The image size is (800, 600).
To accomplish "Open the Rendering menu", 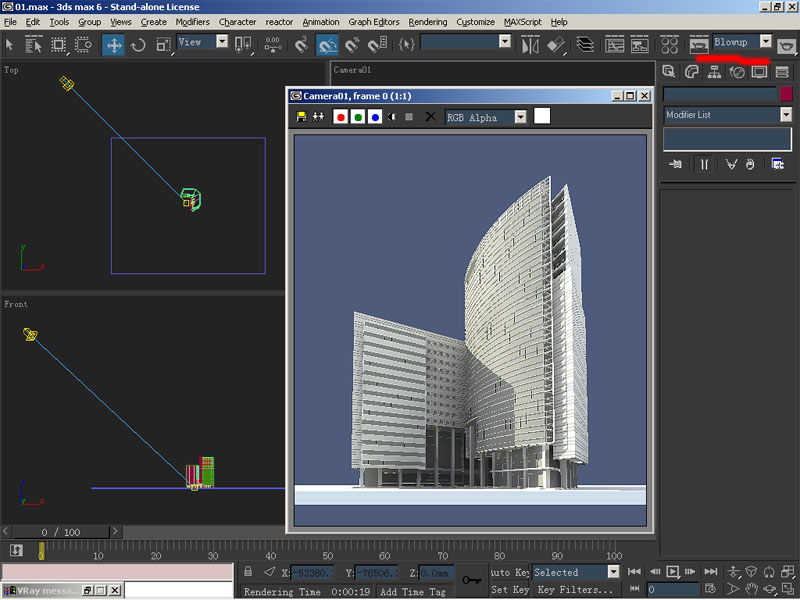I will pyautogui.click(x=428, y=22).
